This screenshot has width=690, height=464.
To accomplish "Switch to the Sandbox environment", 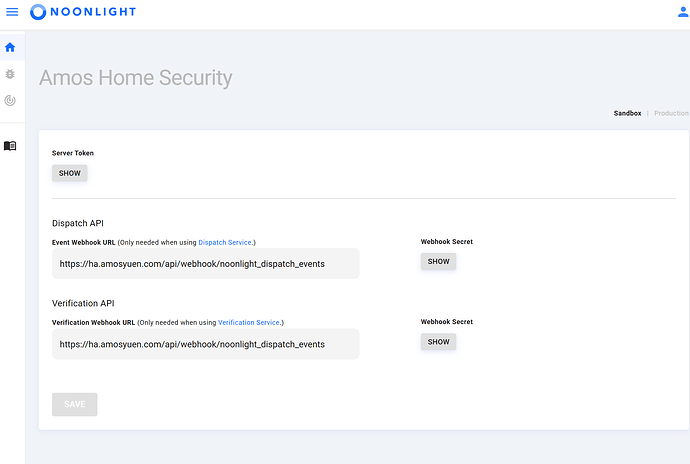I will tap(627, 113).
